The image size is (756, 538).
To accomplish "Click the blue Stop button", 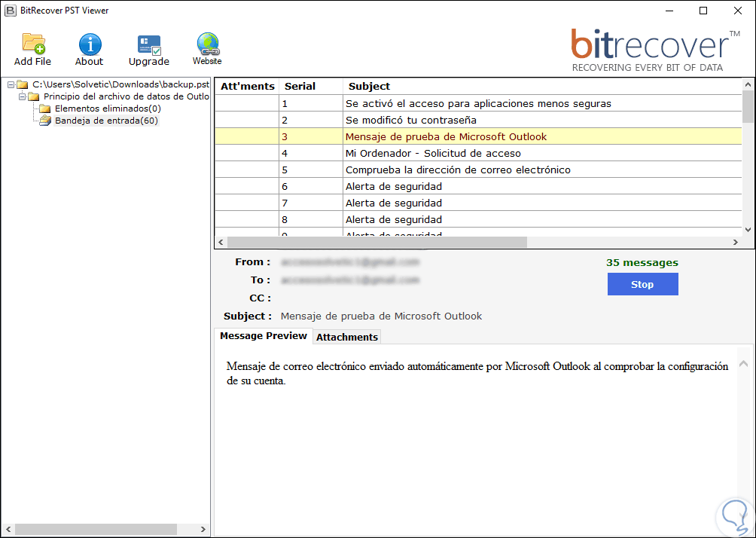I will click(643, 284).
